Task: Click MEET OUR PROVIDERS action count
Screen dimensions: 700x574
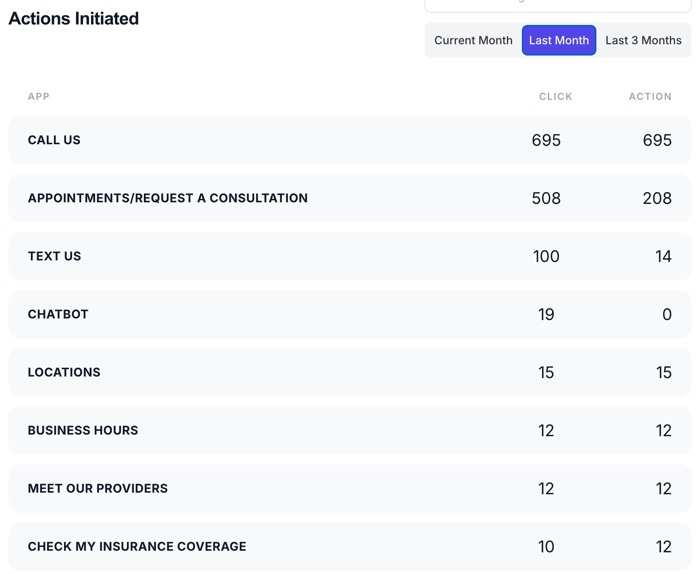Action: tap(663, 488)
